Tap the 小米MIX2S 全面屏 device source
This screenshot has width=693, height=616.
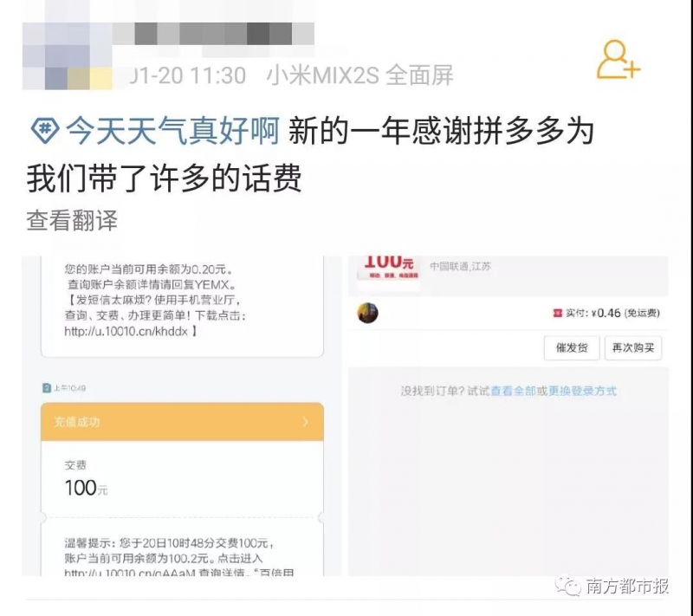pos(359,75)
